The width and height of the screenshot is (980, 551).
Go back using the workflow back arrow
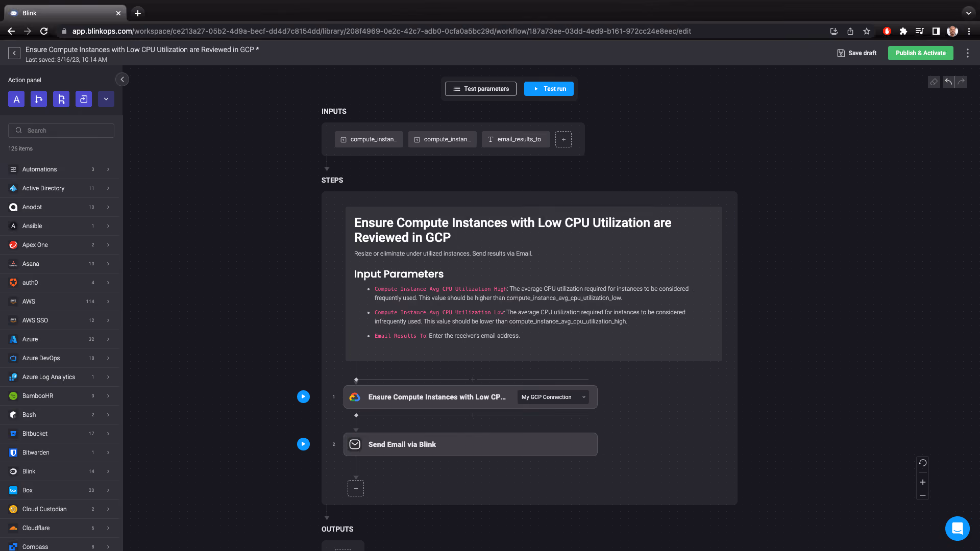[x=14, y=53]
